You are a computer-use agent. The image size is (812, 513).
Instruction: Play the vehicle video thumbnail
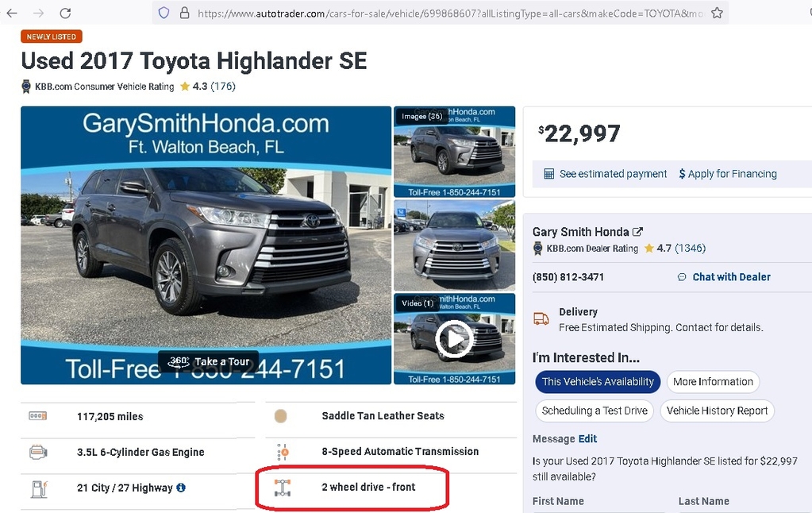point(454,339)
